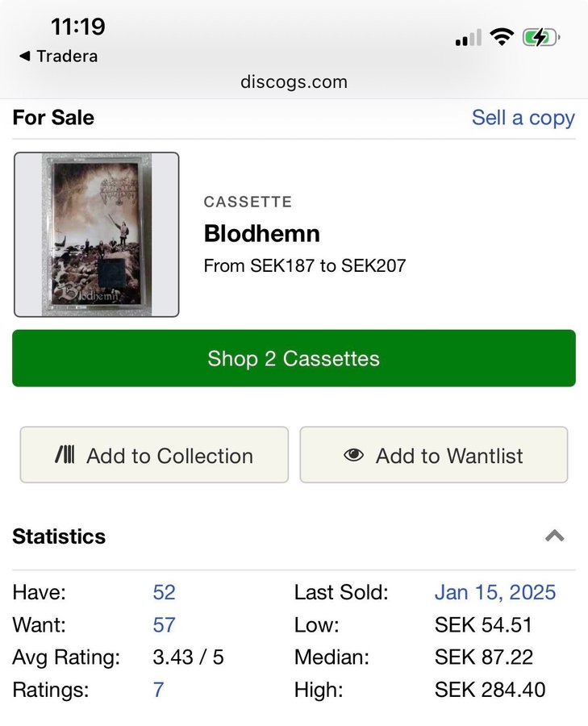Tap the cellular signal strength icon
Image resolution: width=588 pixels, height=726 pixels.
[x=468, y=37]
